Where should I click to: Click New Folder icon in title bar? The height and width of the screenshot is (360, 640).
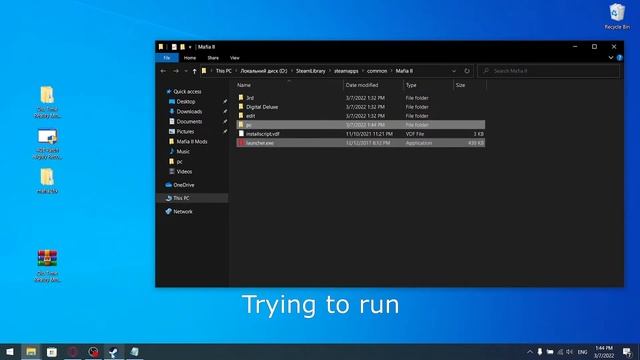182,47
